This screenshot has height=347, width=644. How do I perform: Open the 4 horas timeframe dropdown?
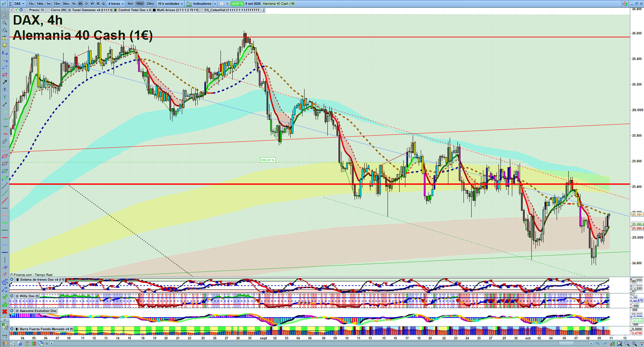point(116,4)
